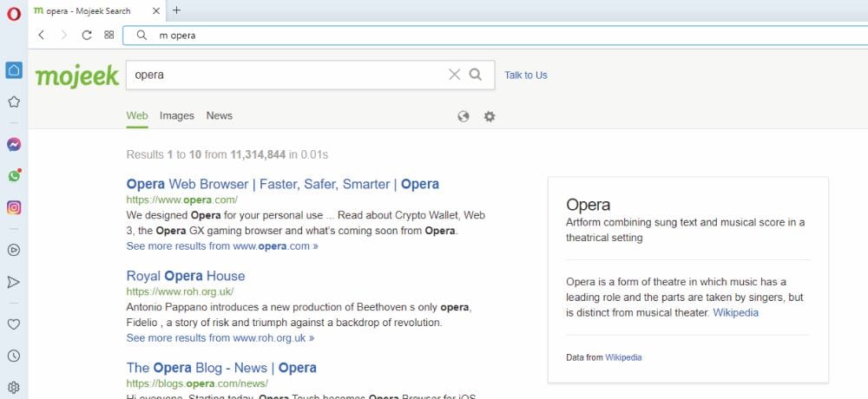Open My Flow send icon in sidebar
868x399 pixels.
pyautogui.click(x=14, y=282)
